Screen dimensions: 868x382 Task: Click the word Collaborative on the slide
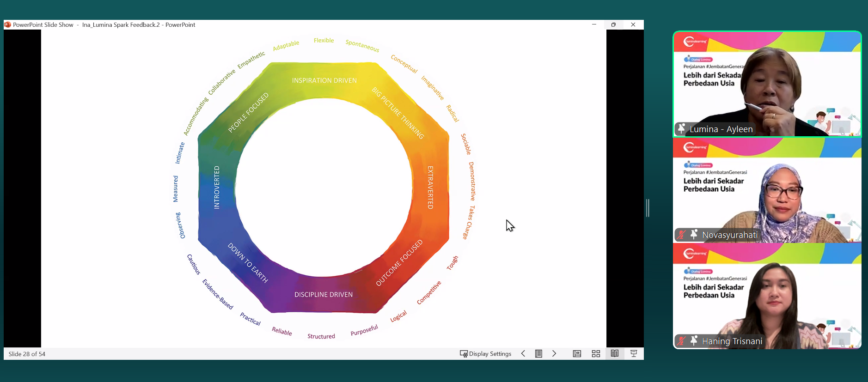[221, 82]
